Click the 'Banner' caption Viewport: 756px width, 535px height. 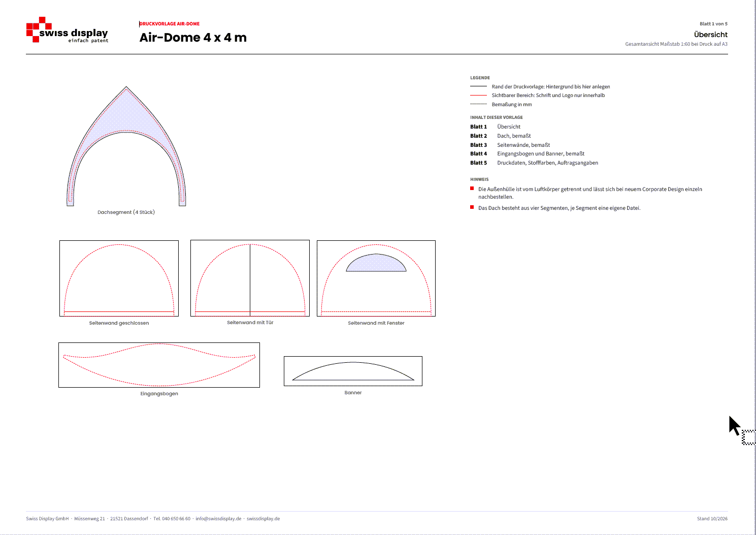point(353,393)
